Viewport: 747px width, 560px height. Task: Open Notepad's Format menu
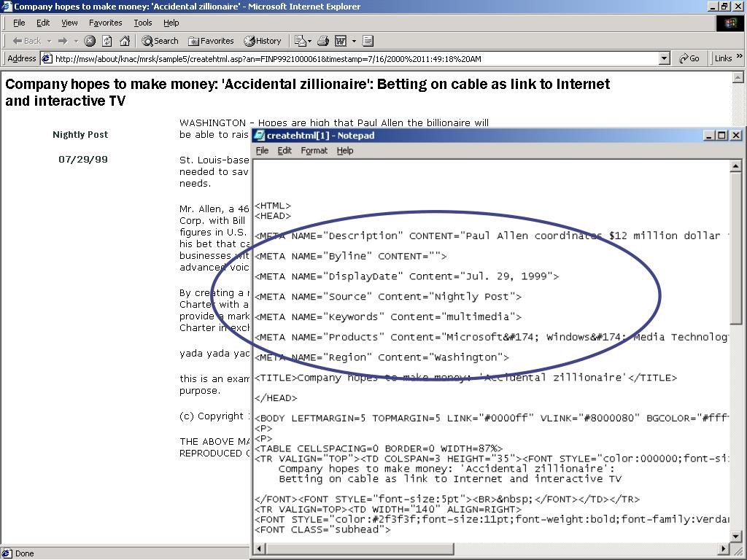314,150
